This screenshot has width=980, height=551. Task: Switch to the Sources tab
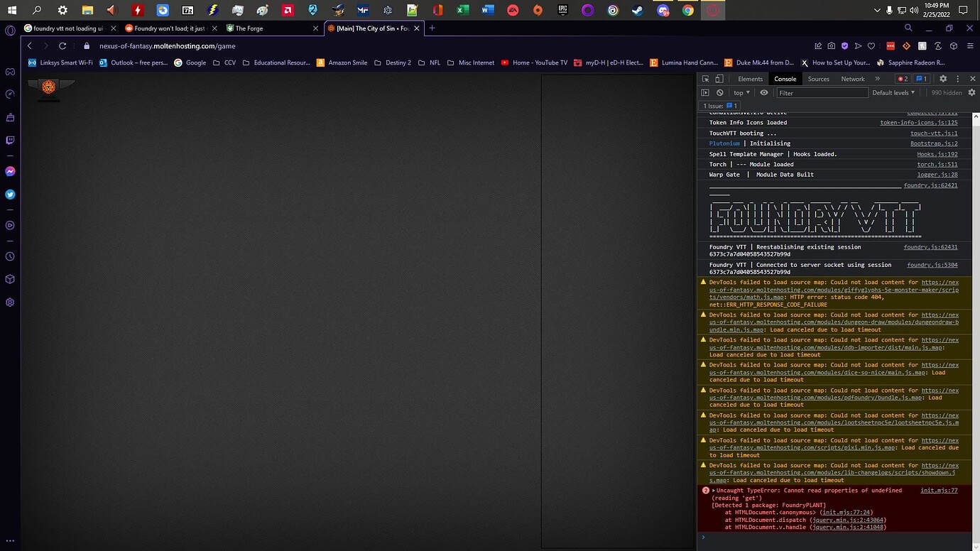point(818,79)
